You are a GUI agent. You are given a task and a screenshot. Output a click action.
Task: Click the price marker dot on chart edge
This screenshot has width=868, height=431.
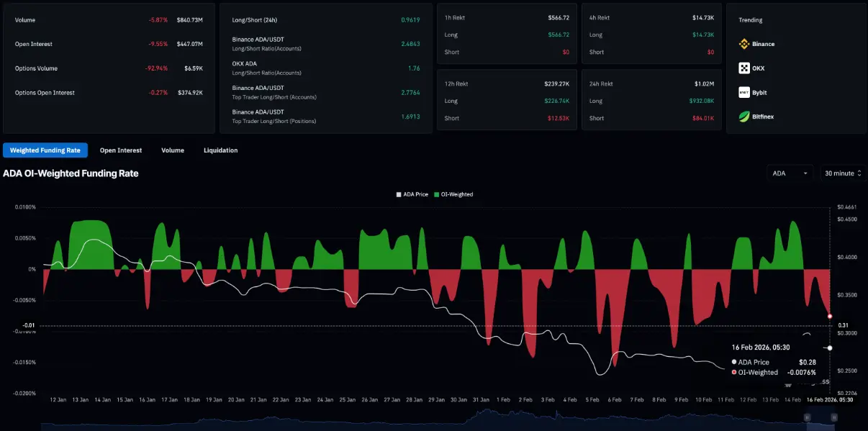click(x=830, y=348)
